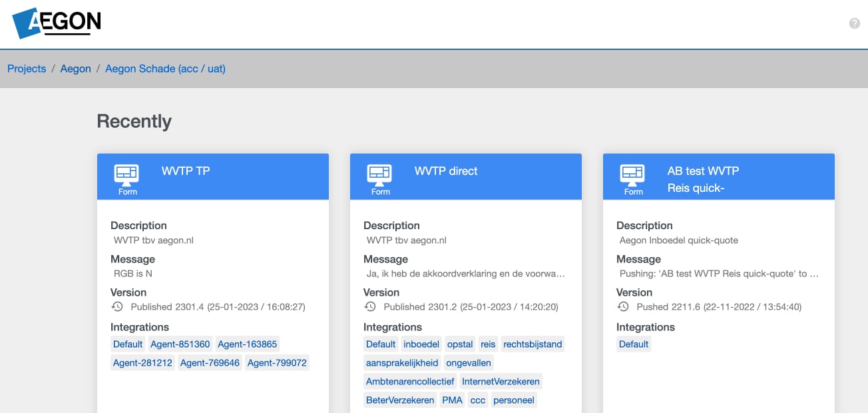Select the Agent-769646 integration tag

click(210, 363)
